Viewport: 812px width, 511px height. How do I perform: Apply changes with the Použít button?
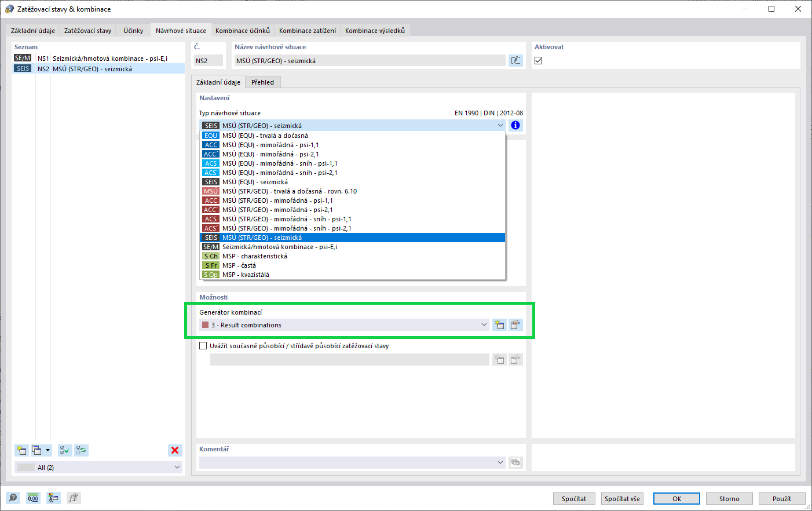782,499
